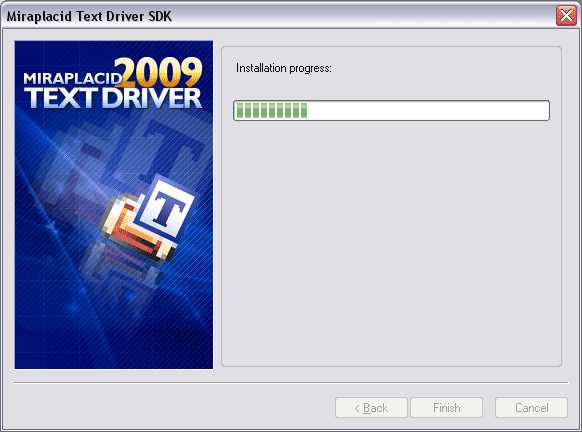The width and height of the screenshot is (582, 432).
Task: Click the 'Installation progress:' label
Action: click(x=284, y=68)
